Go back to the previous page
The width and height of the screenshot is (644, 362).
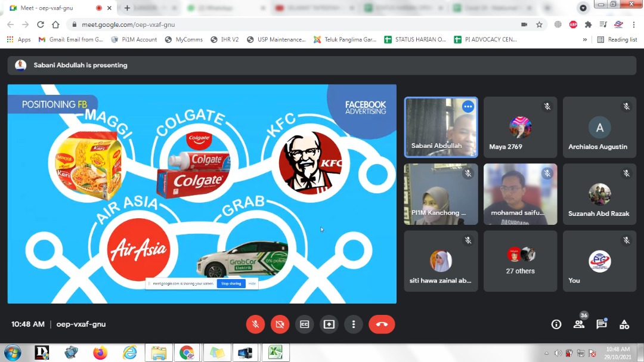11,24
